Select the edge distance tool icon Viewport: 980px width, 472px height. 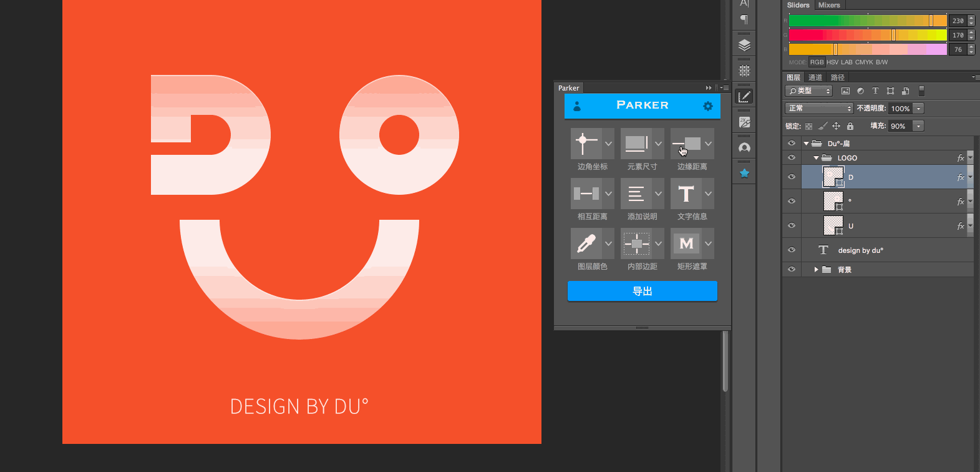pos(686,144)
